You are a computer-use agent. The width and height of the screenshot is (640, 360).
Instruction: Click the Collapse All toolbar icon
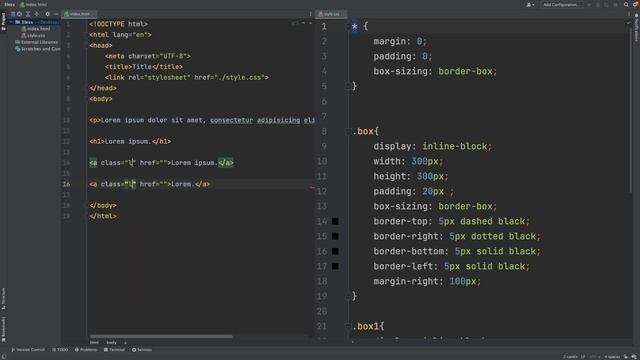click(37, 14)
